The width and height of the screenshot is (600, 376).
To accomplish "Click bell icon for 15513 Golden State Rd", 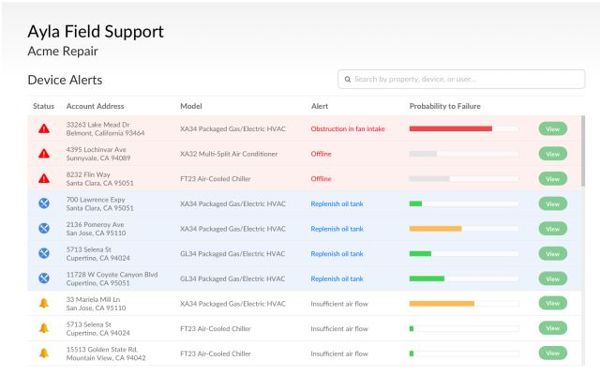I will click(44, 353).
